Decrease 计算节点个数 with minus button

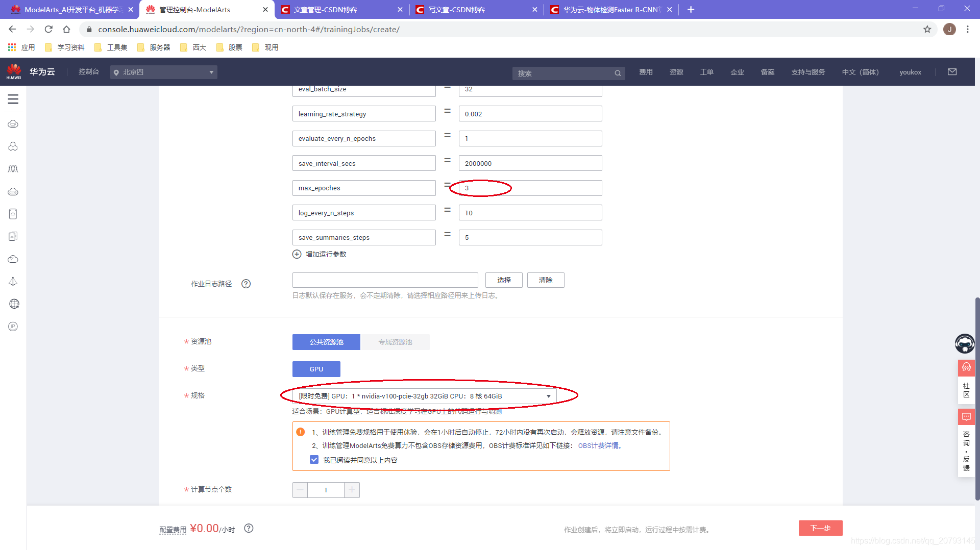(x=300, y=490)
